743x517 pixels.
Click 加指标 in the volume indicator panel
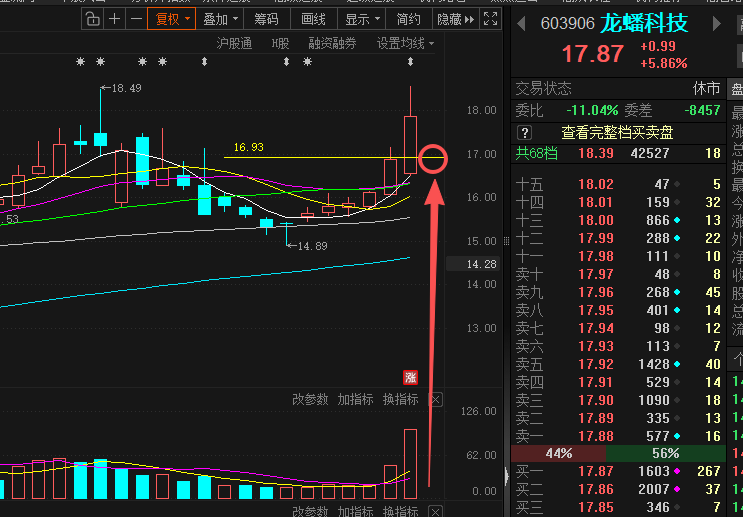355,399
